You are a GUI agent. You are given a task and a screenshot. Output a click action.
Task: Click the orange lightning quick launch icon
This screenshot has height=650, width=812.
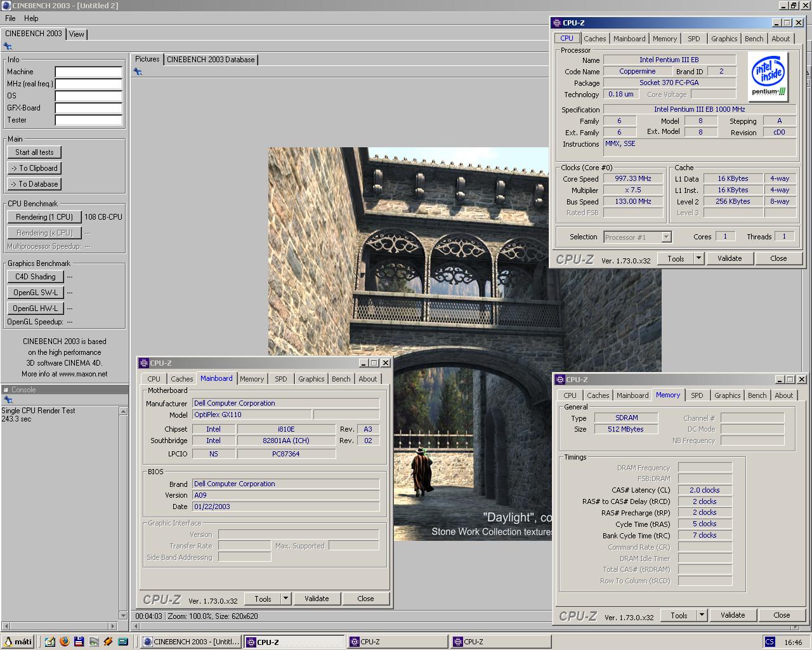pos(108,642)
